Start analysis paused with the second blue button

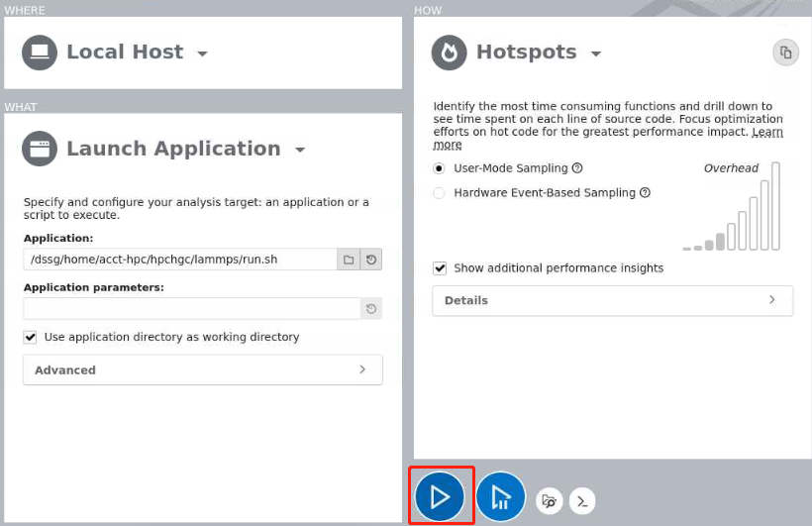(x=500, y=497)
